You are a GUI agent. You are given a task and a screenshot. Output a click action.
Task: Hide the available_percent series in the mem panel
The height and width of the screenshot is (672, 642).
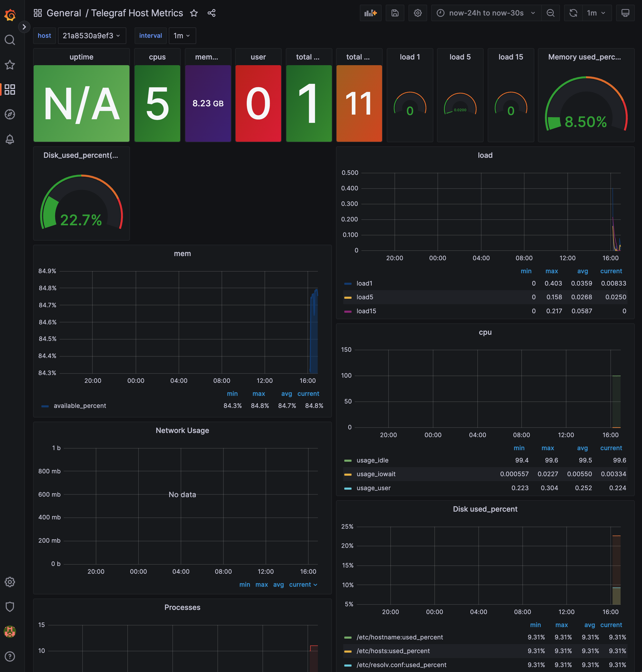pos(79,406)
